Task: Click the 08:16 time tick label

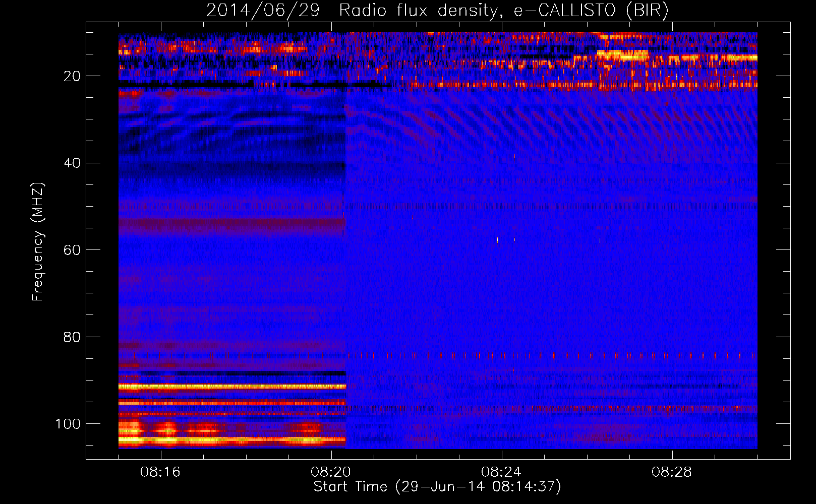Action: tap(160, 472)
